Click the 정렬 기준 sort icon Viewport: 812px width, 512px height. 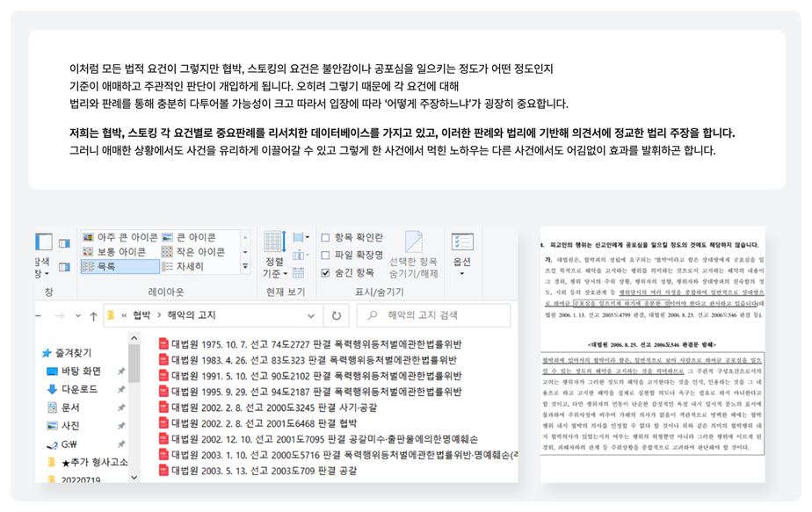274,242
